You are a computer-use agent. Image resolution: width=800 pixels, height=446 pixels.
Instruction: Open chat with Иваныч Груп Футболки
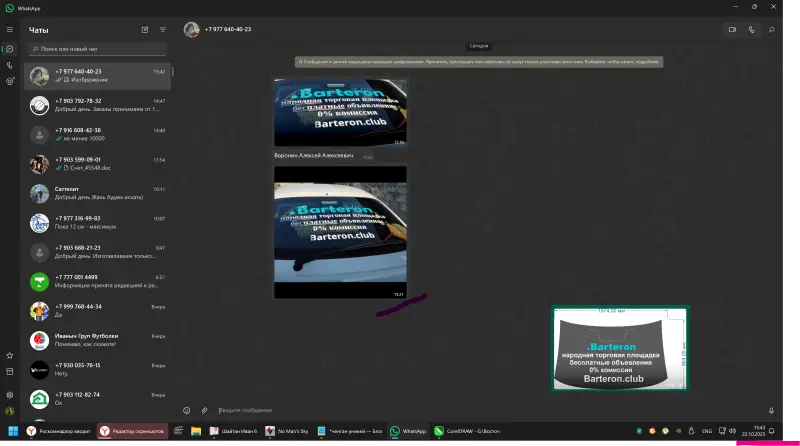98,340
